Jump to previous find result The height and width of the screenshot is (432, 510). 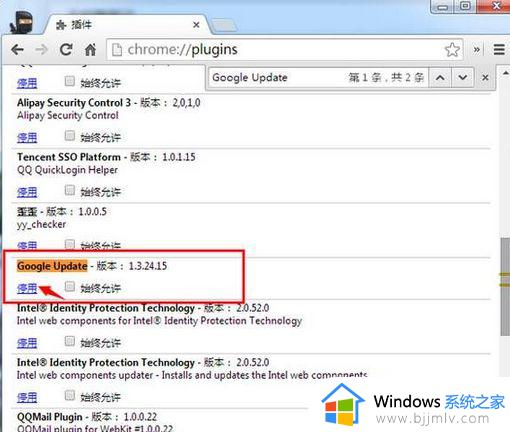tap(440, 78)
